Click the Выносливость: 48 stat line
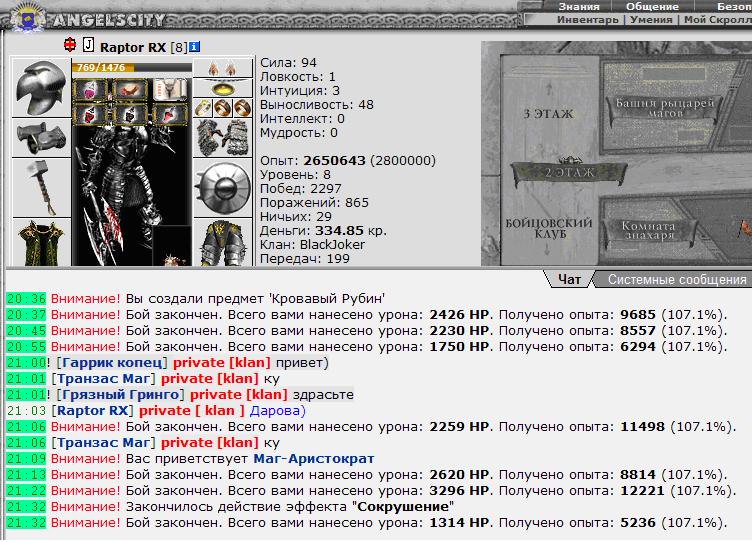The image size is (752, 542). coord(317,105)
